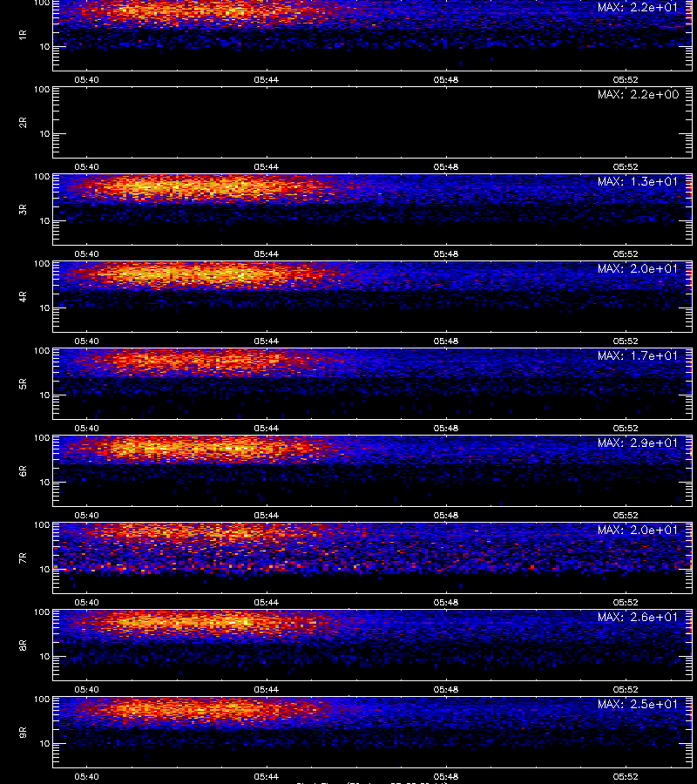Screen dimensions: 697x784
Task: Select the MAX: 2.6e+01 label in panel 8R
Action: (x=638, y=617)
